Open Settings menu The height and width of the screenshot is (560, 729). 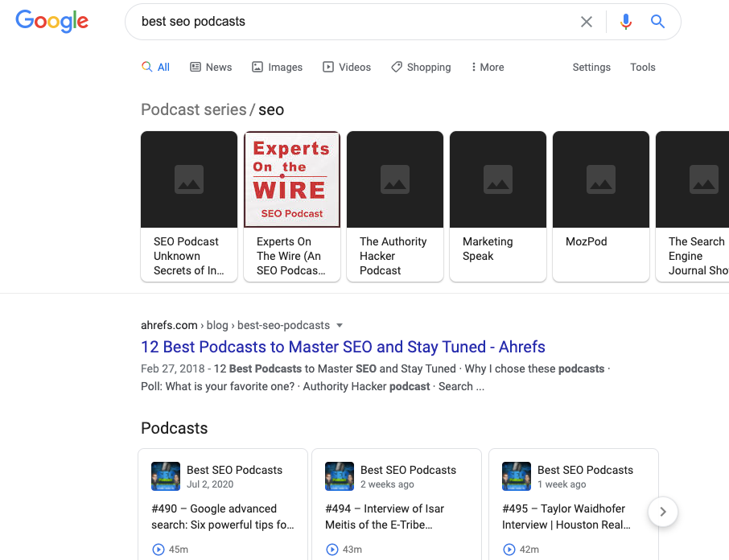[x=591, y=67]
